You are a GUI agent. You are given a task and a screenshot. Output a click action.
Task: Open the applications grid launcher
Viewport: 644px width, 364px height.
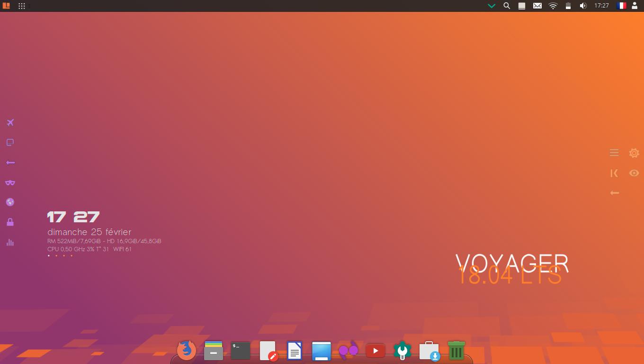pyautogui.click(x=22, y=6)
